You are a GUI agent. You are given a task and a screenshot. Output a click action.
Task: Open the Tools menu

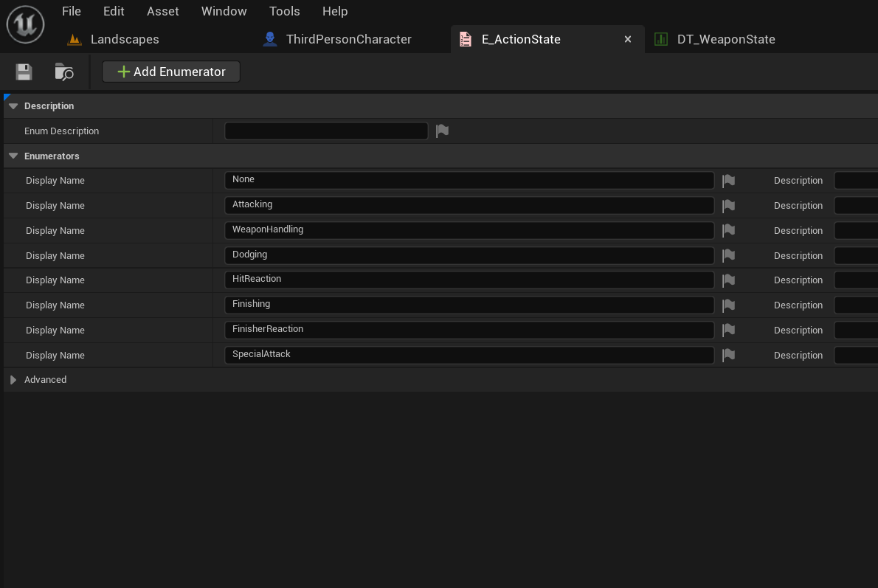pos(285,11)
